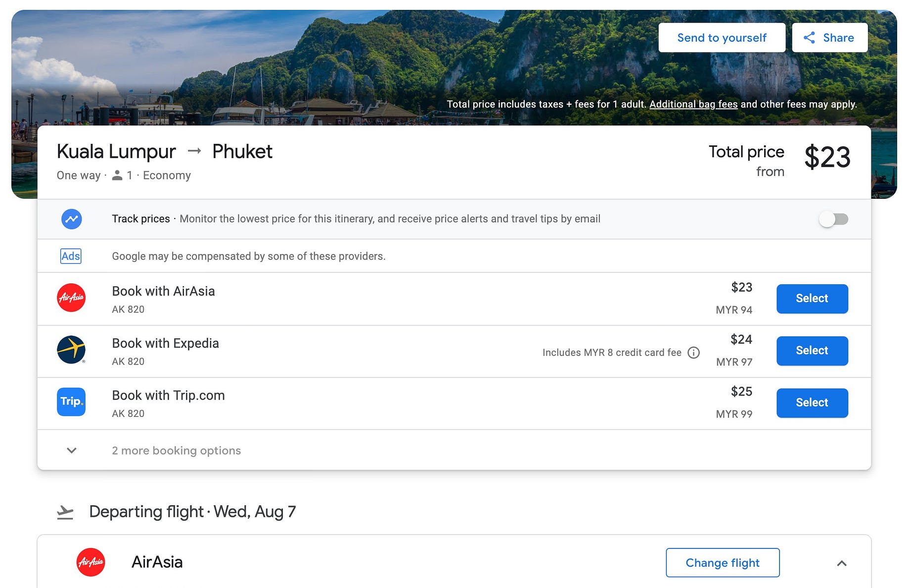Select the Trip.com $25 booking option
909x588 pixels.
pyautogui.click(x=812, y=403)
